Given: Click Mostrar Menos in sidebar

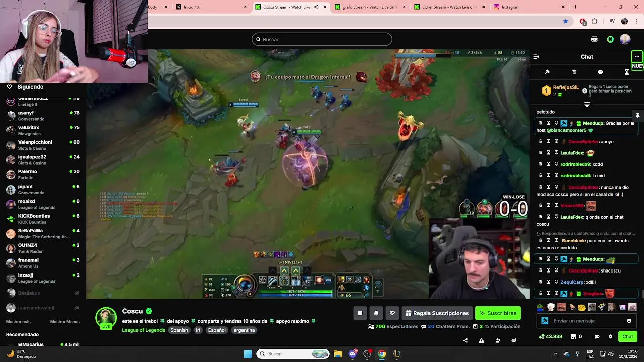Looking at the screenshot, I should 65,322.
